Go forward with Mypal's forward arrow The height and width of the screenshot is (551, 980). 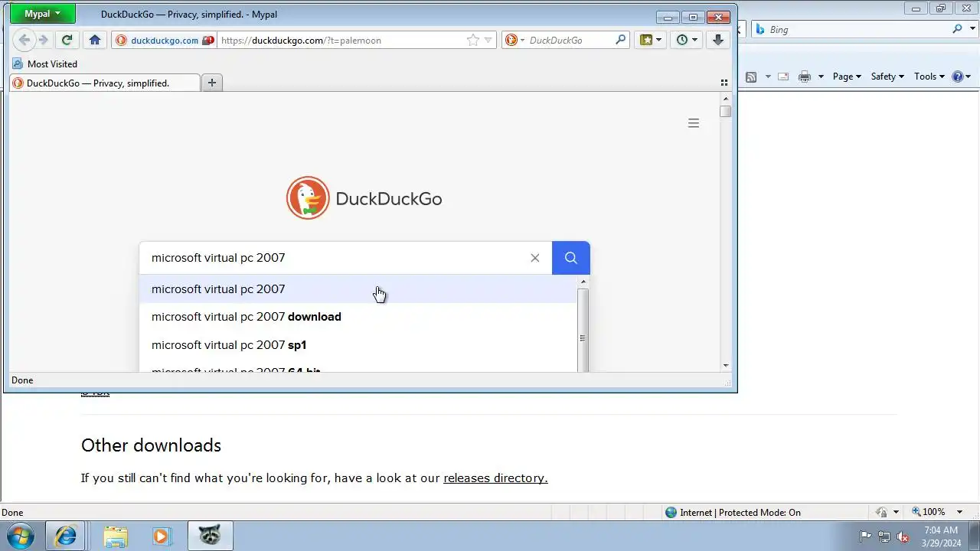[44, 40]
